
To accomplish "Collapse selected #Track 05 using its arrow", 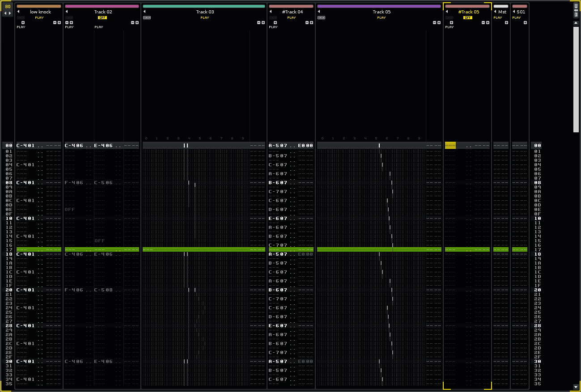I will pyautogui.click(x=447, y=12).
